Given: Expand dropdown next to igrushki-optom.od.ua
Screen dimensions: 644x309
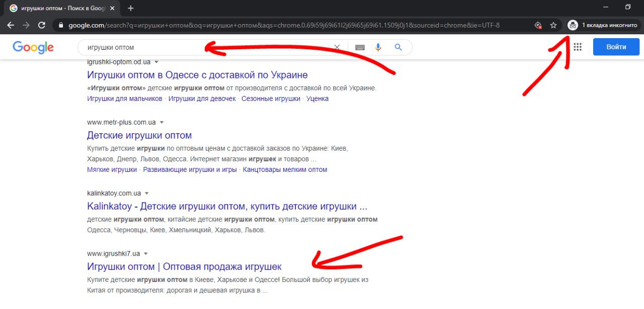Looking at the screenshot, I should pyautogui.click(x=156, y=62).
